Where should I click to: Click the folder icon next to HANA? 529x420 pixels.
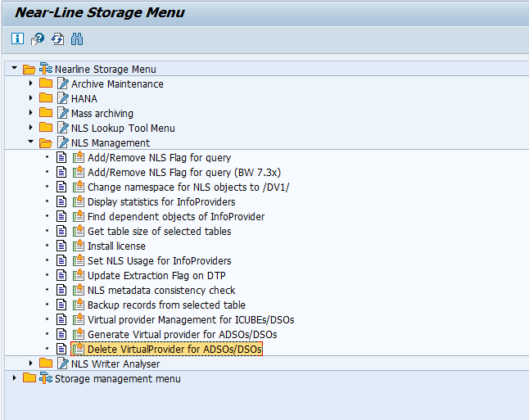point(46,98)
